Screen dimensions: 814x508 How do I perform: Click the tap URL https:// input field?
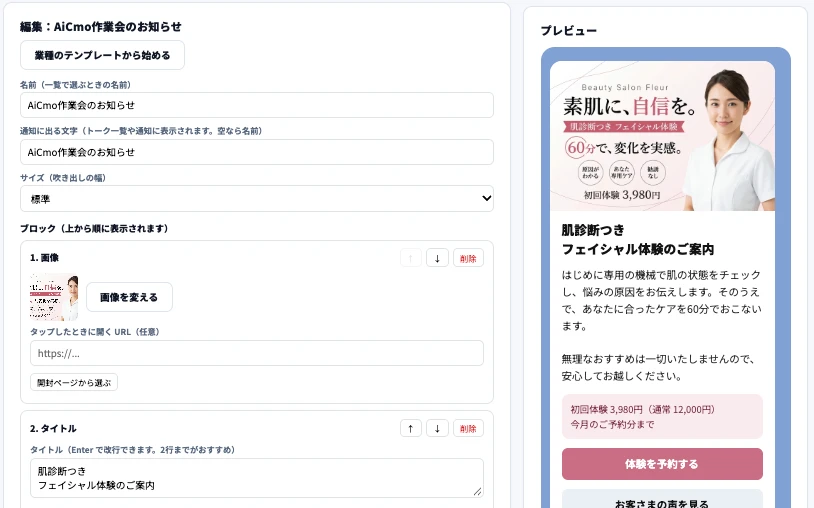[256, 353]
